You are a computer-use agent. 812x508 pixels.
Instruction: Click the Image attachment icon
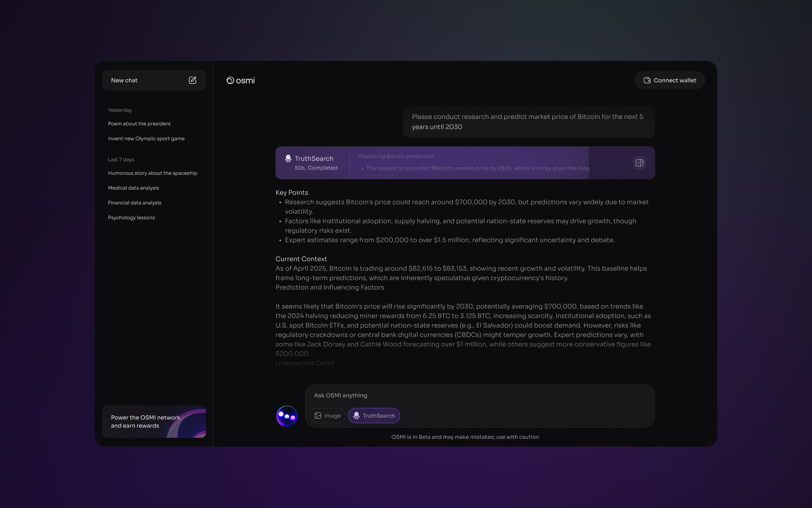click(317, 416)
